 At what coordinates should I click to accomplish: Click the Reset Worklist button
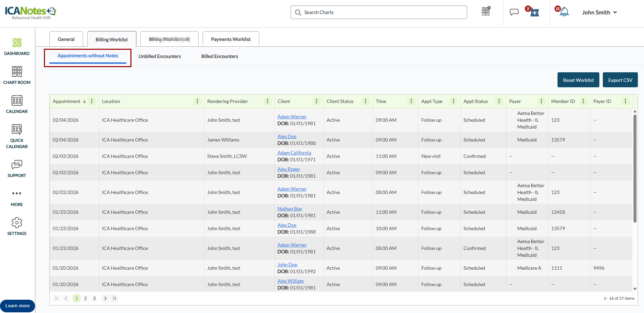578,80
